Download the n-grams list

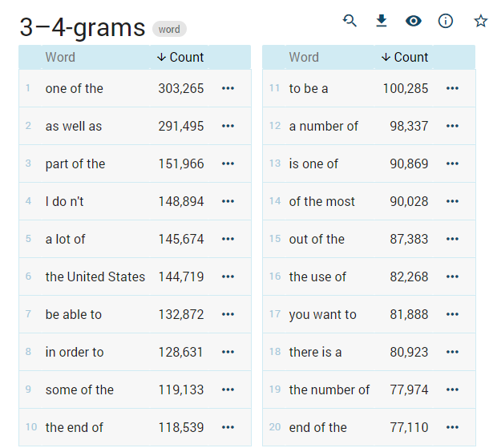coord(382,21)
